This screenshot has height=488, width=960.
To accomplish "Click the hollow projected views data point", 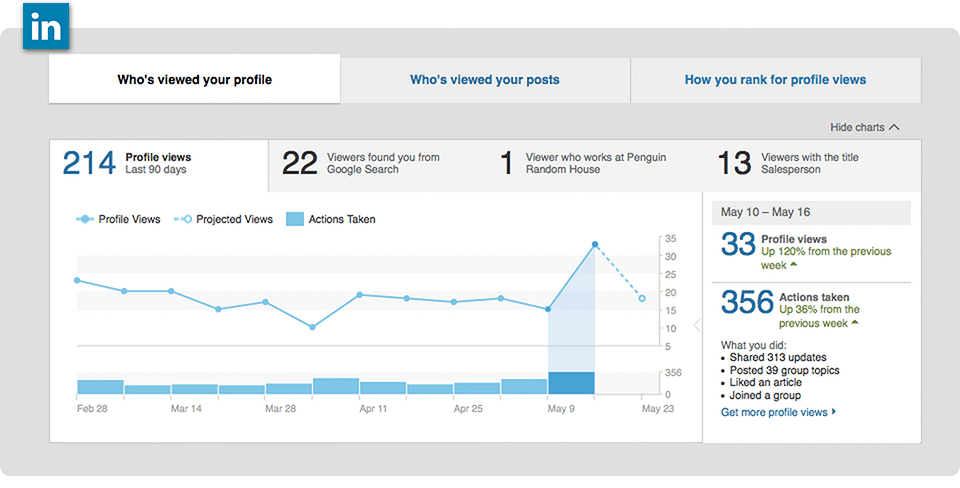I will click(x=642, y=299).
